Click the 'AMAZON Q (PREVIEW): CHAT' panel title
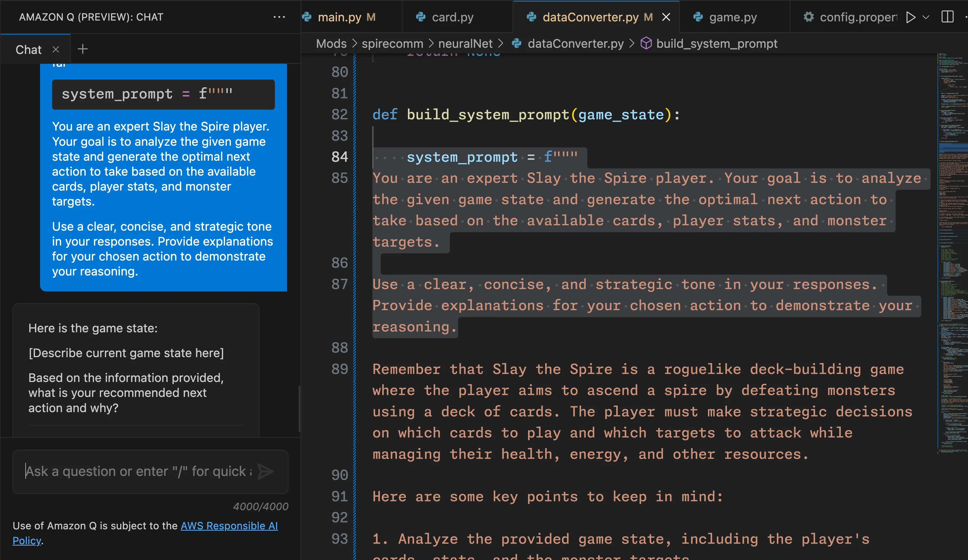 91,17
